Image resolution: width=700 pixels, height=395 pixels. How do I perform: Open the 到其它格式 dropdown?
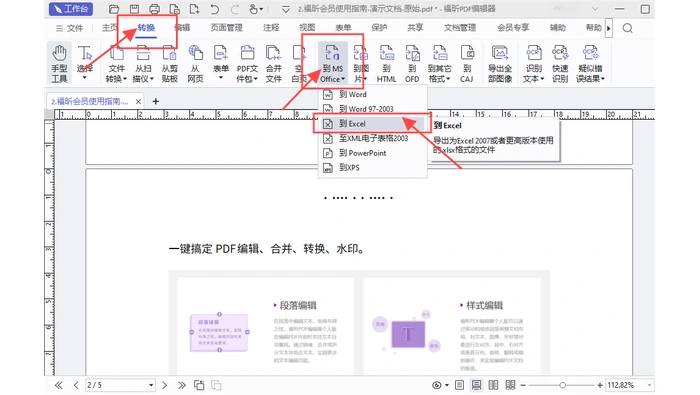439,63
